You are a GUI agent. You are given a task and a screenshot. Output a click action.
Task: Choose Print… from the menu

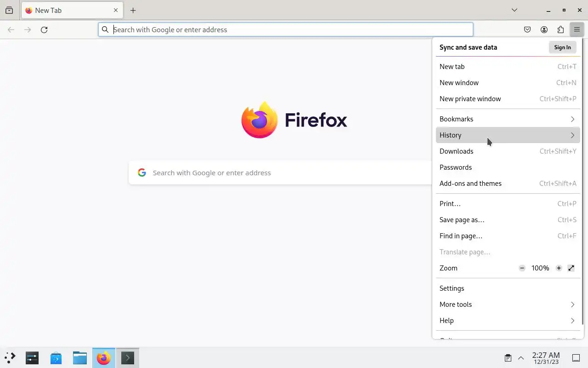point(508,204)
